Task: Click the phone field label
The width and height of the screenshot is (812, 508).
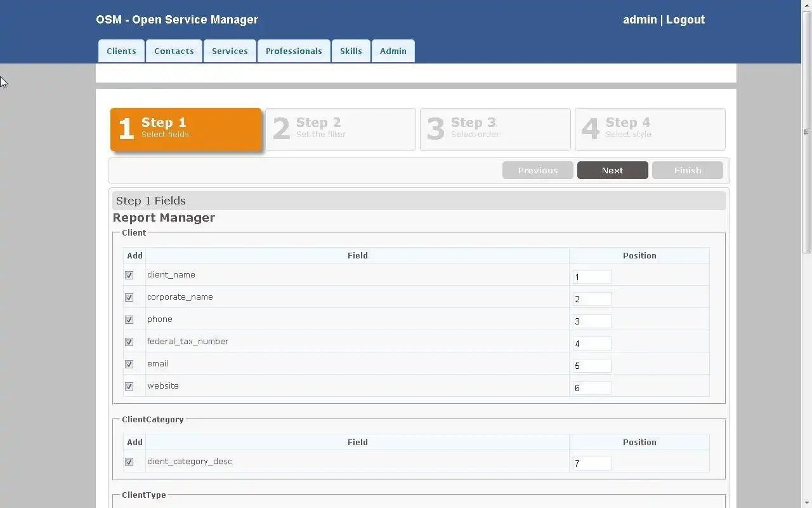Action: click(160, 319)
